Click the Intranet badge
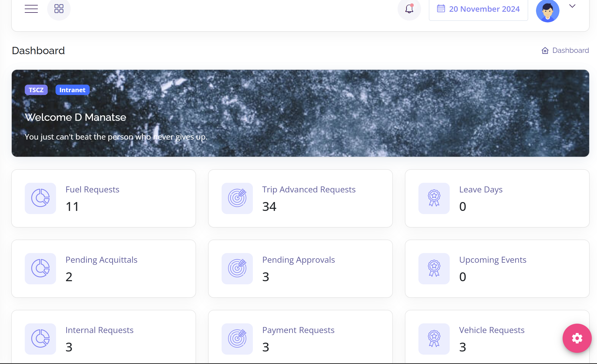 pos(72,90)
